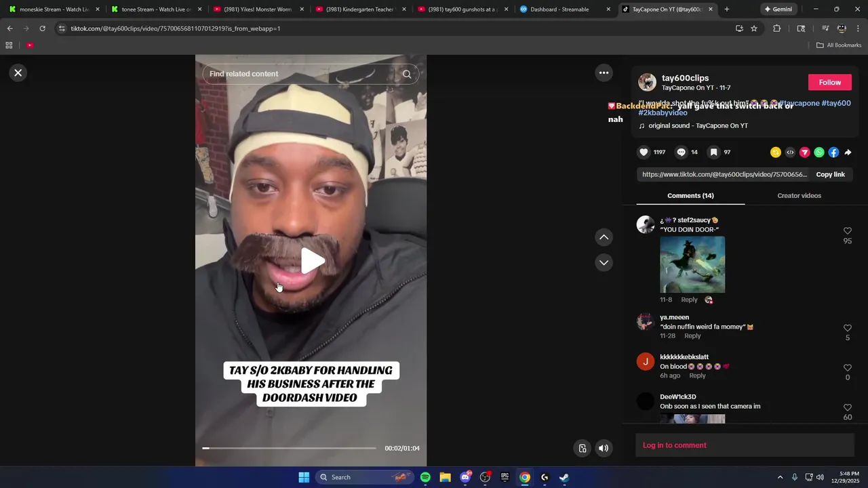Send to friends with red arrow icon
Image resolution: width=868 pixels, height=488 pixels.
(804, 152)
